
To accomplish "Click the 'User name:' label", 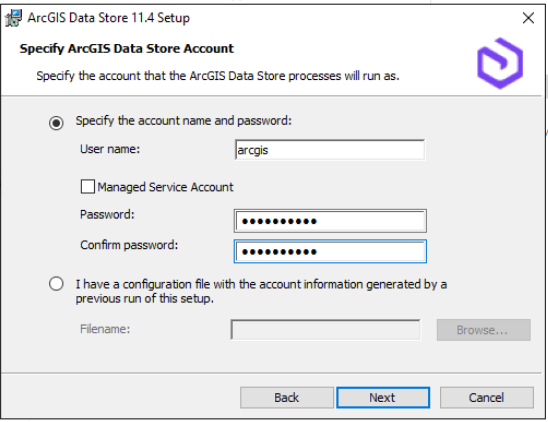I will pos(110,149).
